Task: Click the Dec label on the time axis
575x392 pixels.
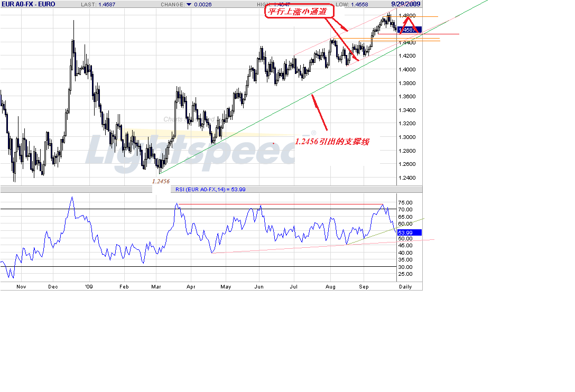Action: [x=53, y=287]
